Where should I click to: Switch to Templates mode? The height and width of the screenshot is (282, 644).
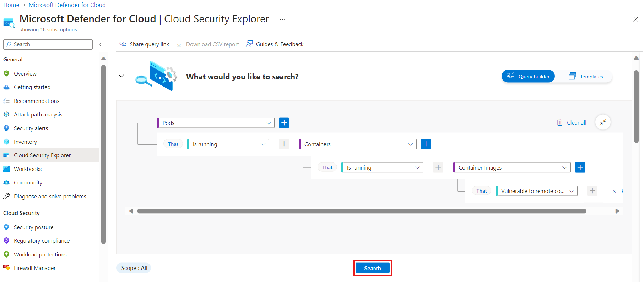586,76
